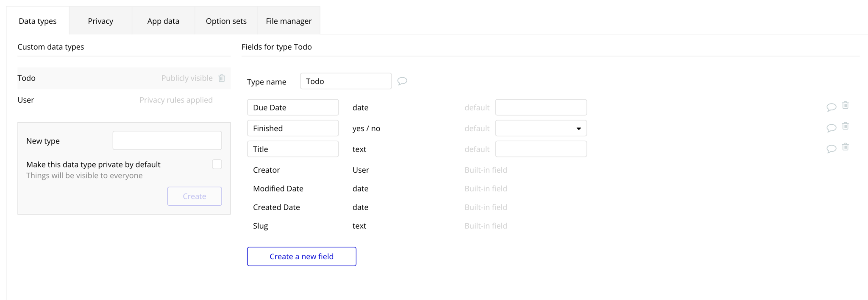Enable 'Make this data type private' checkbox
This screenshot has height=300, width=868.
(217, 164)
